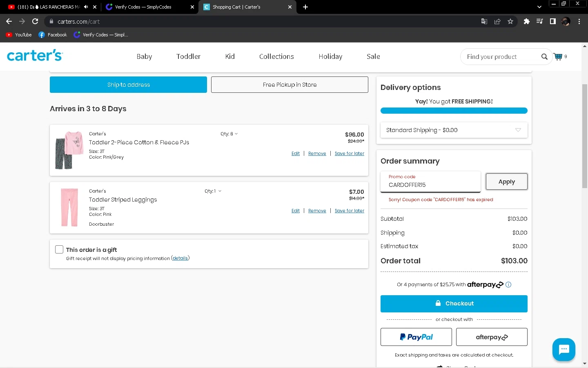Select Ship to address option
588x368 pixels.
pyautogui.click(x=128, y=85)
